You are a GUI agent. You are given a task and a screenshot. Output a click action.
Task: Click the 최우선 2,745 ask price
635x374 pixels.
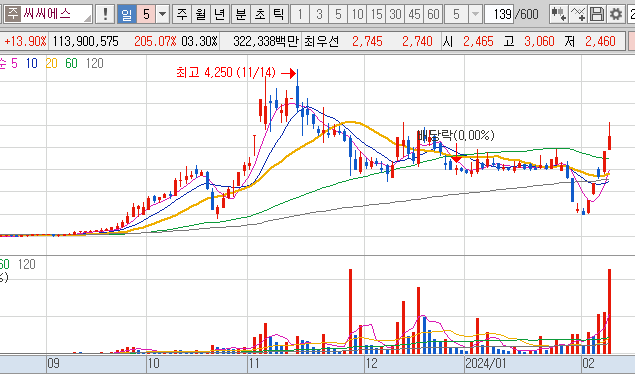click(367, 41)
